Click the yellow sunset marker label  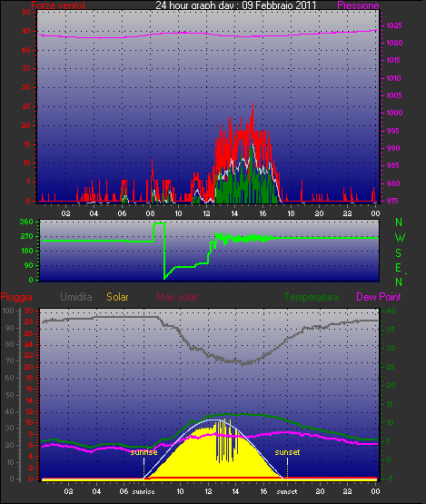[287, 452]
